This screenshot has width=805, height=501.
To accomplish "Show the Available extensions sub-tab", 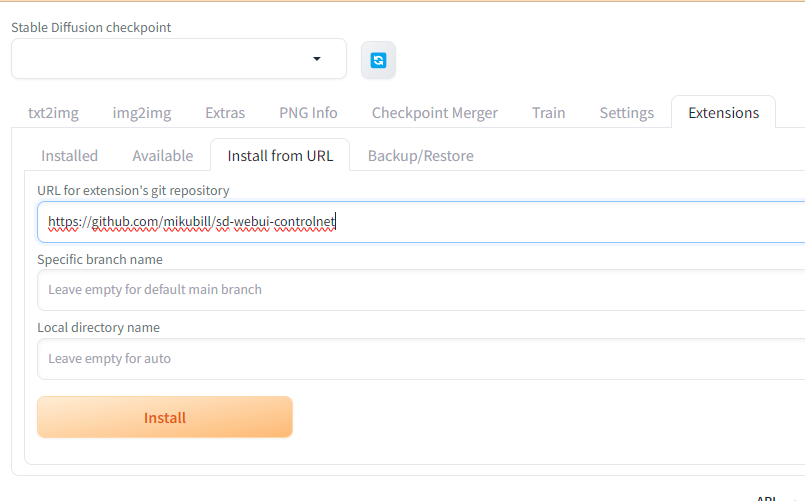I will coord(163,156).
